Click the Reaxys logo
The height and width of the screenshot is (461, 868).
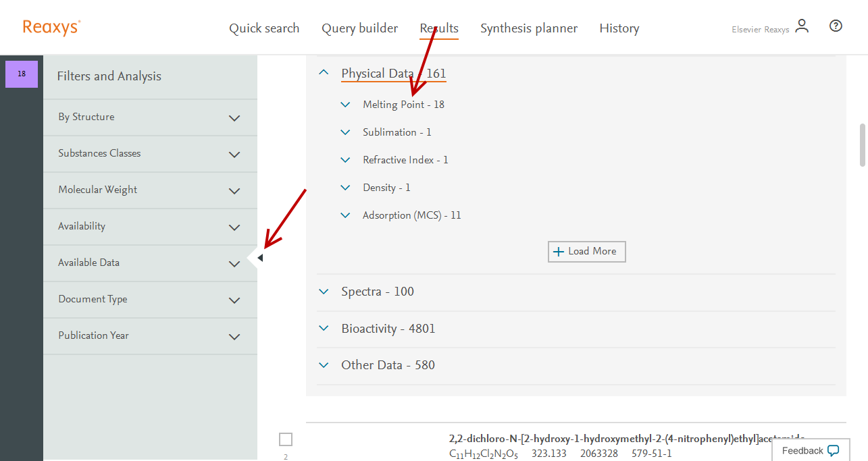(x=51, y=28)
